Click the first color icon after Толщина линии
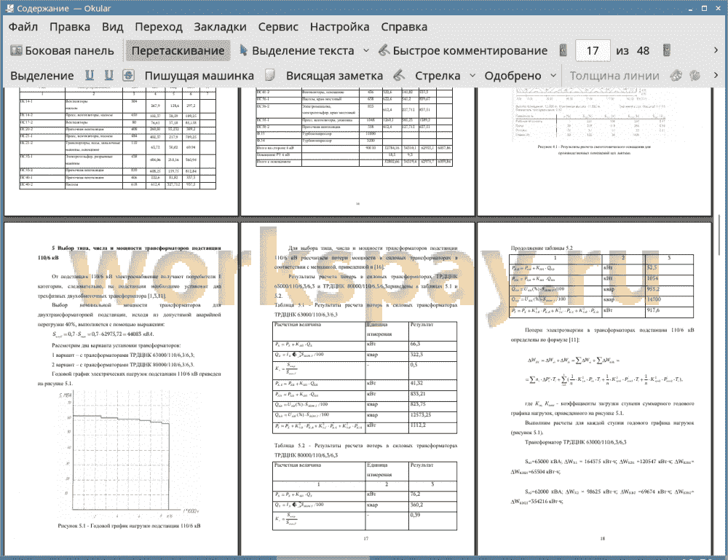728x560 pixels. click(676, 75)
